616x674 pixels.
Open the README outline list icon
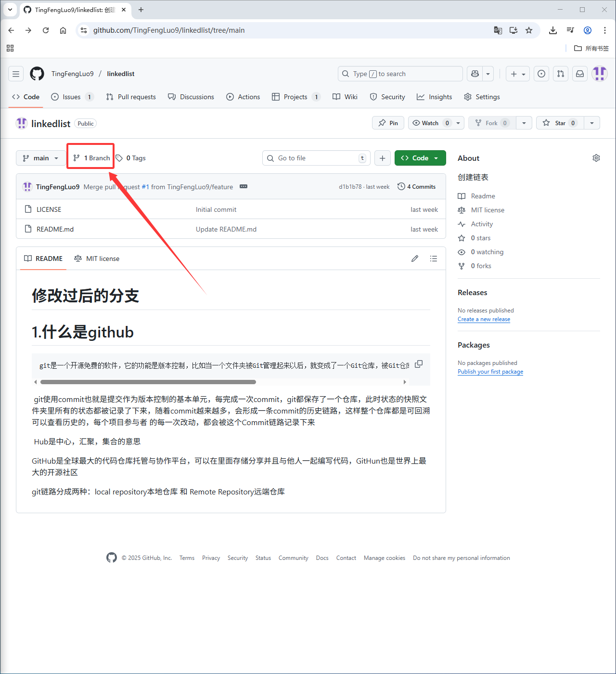pyautogui.click(x=434, y=259)
